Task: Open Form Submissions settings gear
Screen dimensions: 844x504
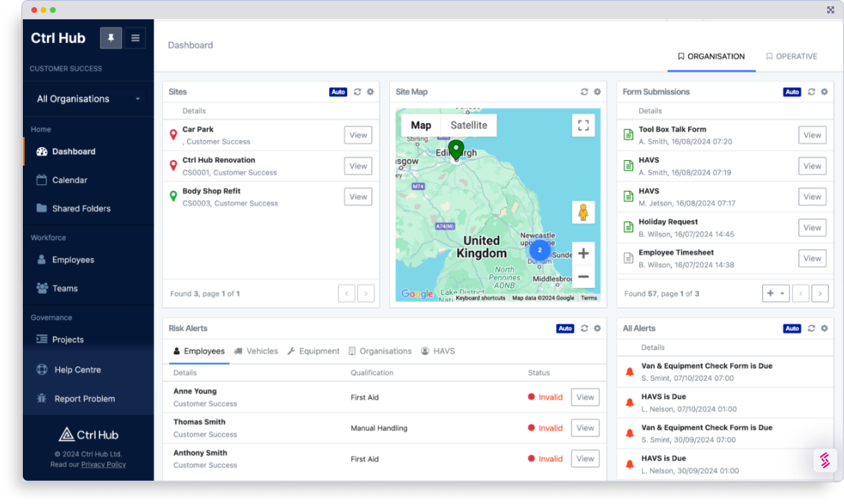Action: (x=824, y=92)
